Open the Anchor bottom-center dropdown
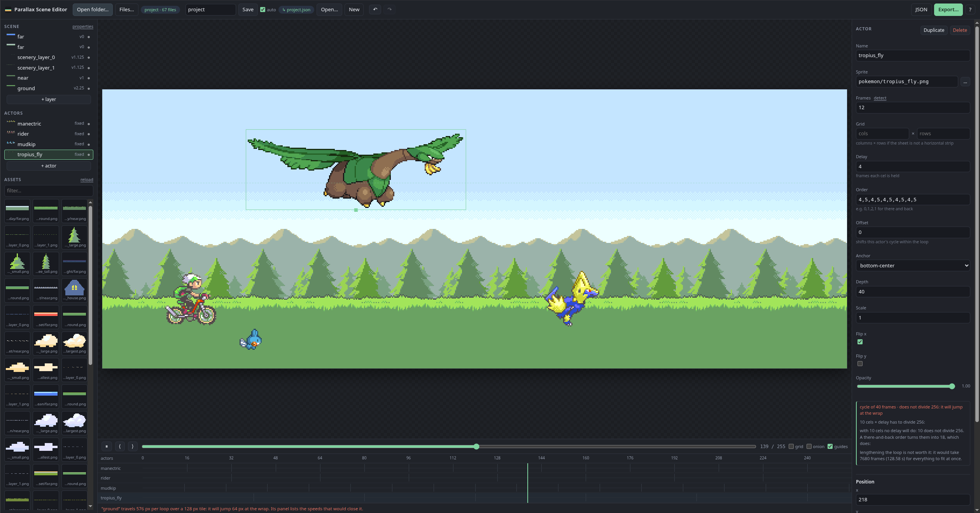 [x=913, y=266]
